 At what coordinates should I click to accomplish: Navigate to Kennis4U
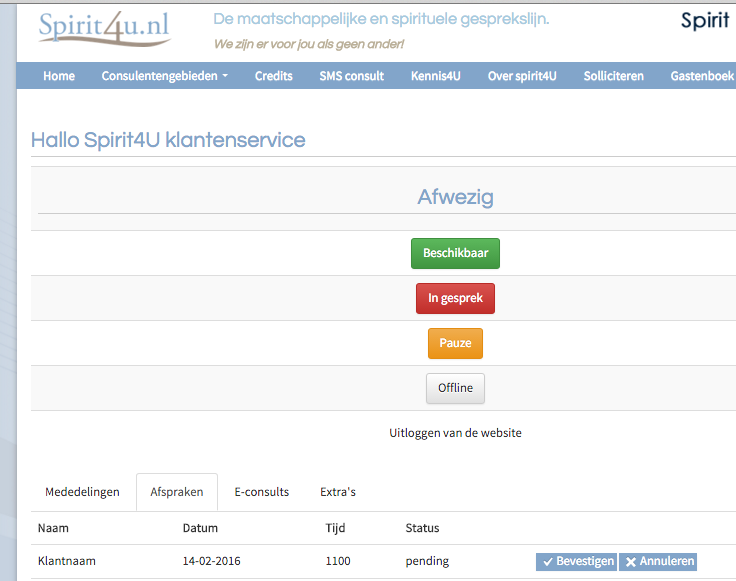tap(436, 76)
